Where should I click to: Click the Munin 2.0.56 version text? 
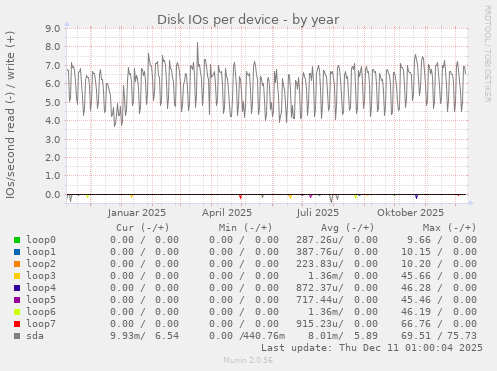tap(248, 360)
